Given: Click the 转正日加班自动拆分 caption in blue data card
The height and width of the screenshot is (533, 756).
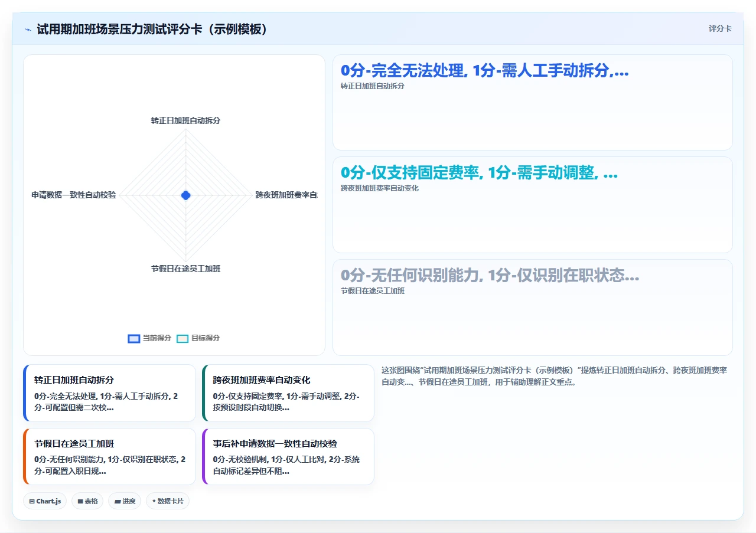Looking at the screenshot, I should 373,86.
